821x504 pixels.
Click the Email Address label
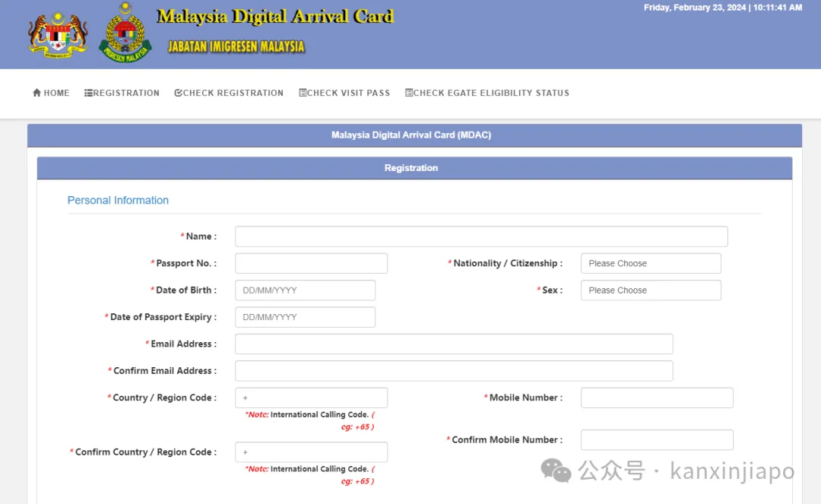[x=181, y=344]
